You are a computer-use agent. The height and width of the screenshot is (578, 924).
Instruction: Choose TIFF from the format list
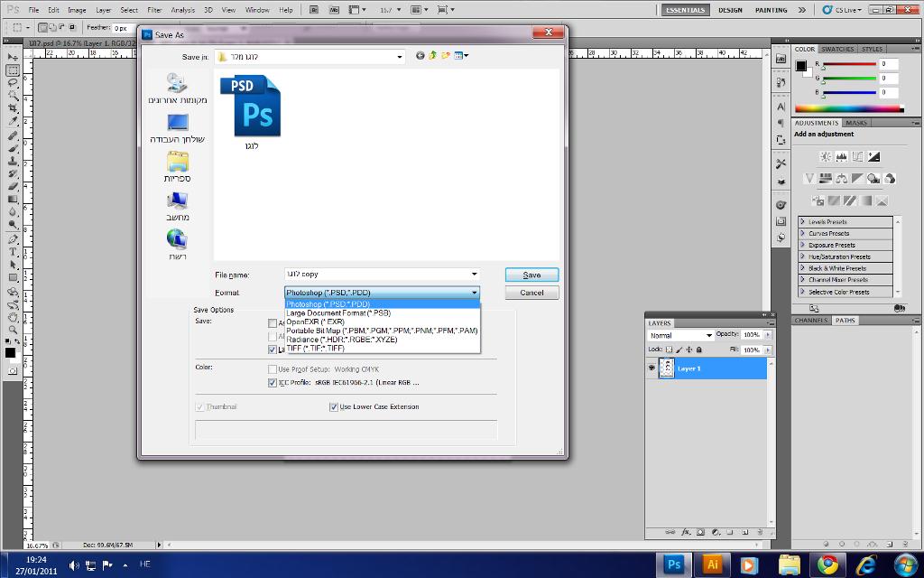[x=316, y=349]
